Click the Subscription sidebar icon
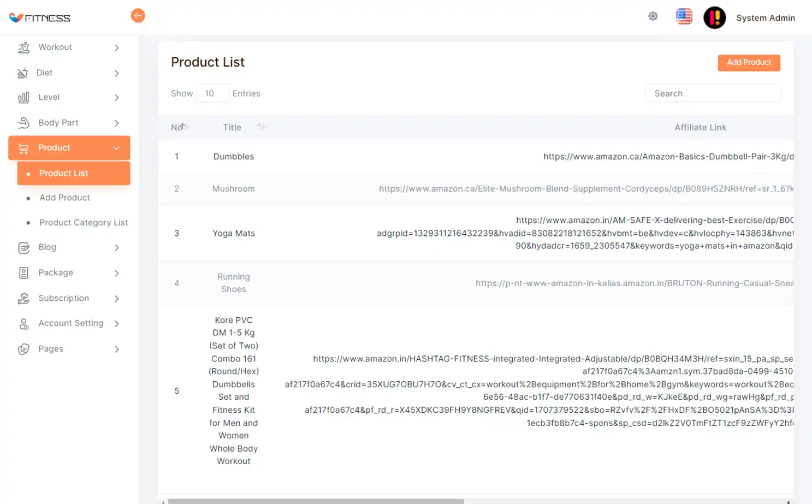 point(23,298)
